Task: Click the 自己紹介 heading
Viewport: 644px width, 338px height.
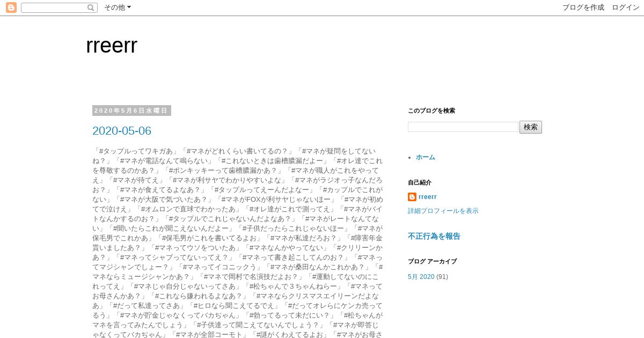Action: pos(420,182)
